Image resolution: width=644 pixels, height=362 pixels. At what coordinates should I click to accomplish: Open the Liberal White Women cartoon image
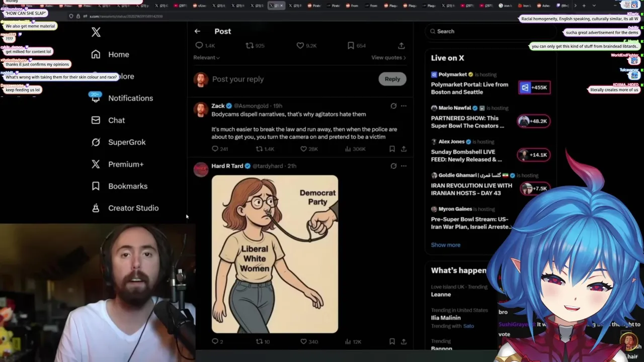click(x=275, y=254)
